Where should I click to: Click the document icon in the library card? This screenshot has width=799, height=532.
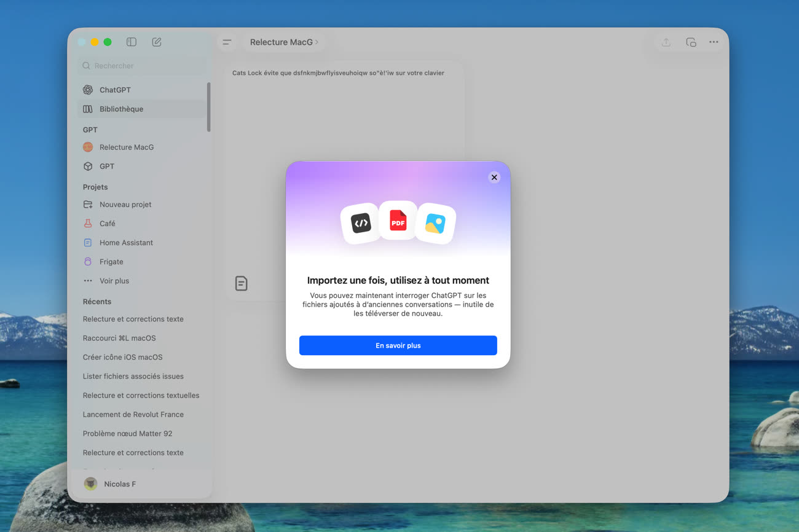[x=242, y=283]
